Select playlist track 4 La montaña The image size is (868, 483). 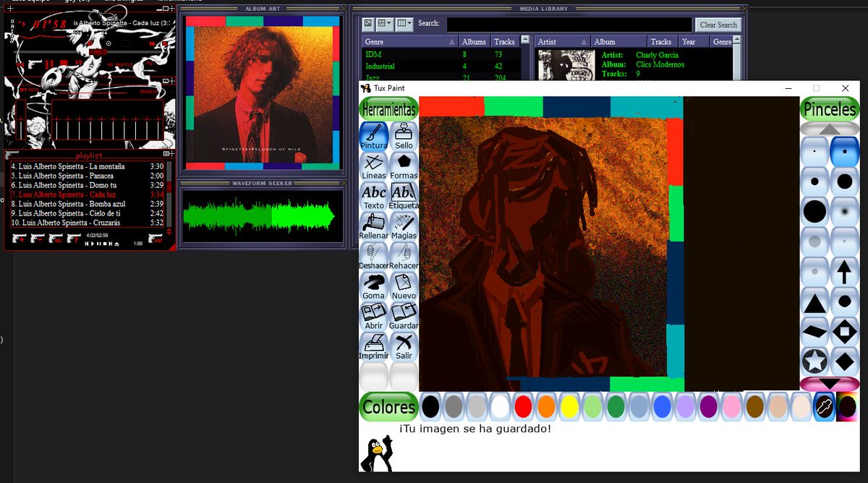[88, 166]
